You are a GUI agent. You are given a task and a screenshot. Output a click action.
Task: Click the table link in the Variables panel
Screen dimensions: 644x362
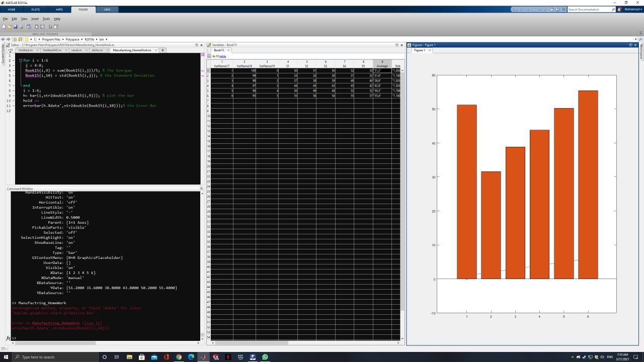tap(223, 56)
